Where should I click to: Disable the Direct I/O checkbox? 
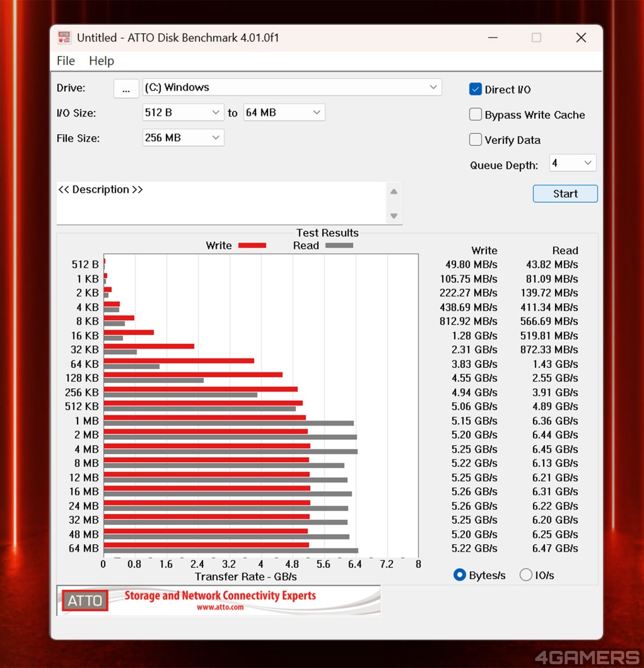(x=475, y=89)
